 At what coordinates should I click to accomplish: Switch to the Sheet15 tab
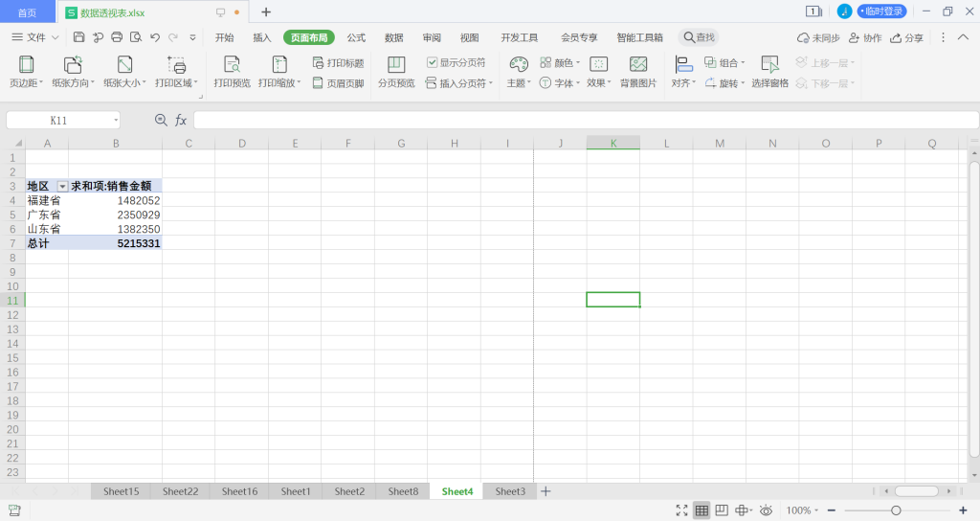coord(122,491)
